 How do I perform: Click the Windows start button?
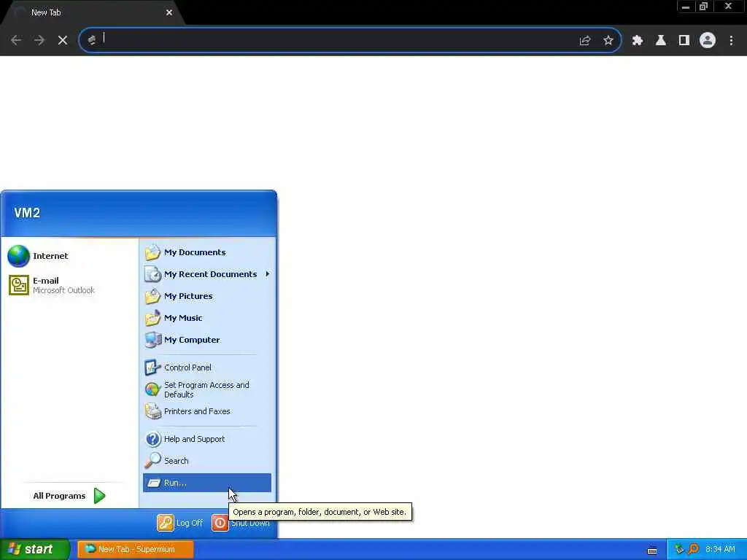(34, 550)
